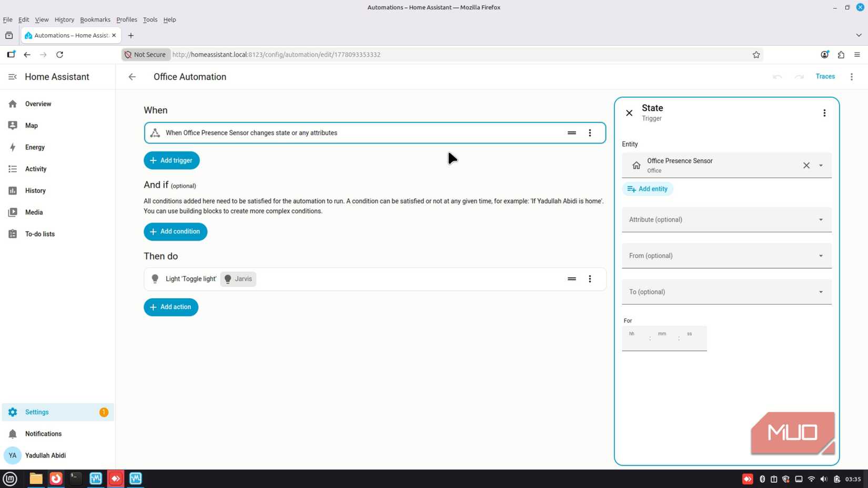Open the Overview dashboard

58,104
